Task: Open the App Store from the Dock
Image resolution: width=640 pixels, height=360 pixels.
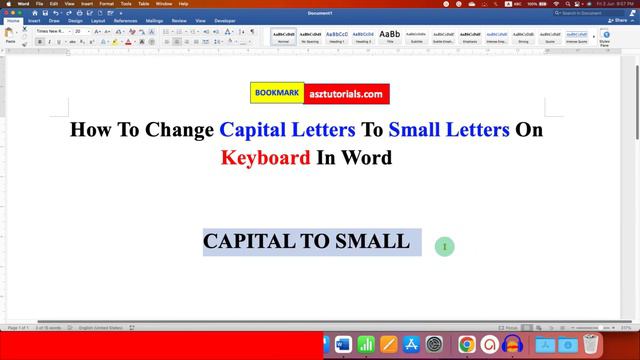Action: click(x=411, y=345)
